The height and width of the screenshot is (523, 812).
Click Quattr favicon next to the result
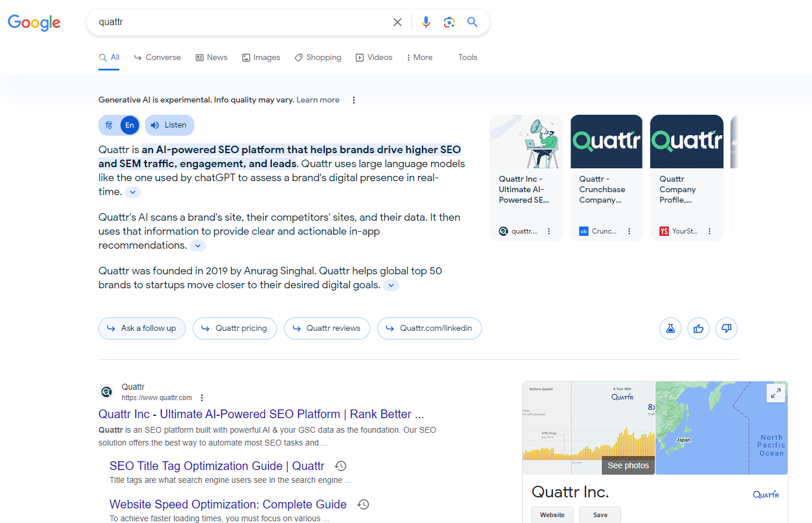point(107,392)
